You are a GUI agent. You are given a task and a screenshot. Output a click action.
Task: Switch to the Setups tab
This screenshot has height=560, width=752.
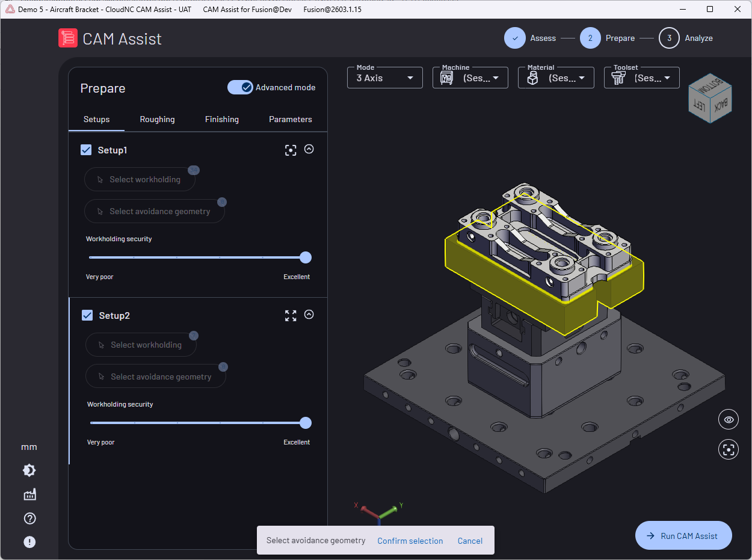[x=97, y=119]
